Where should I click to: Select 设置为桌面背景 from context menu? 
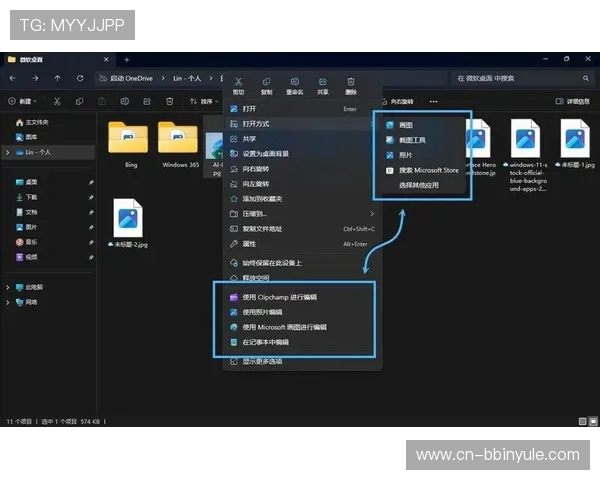tap(266, 153)
